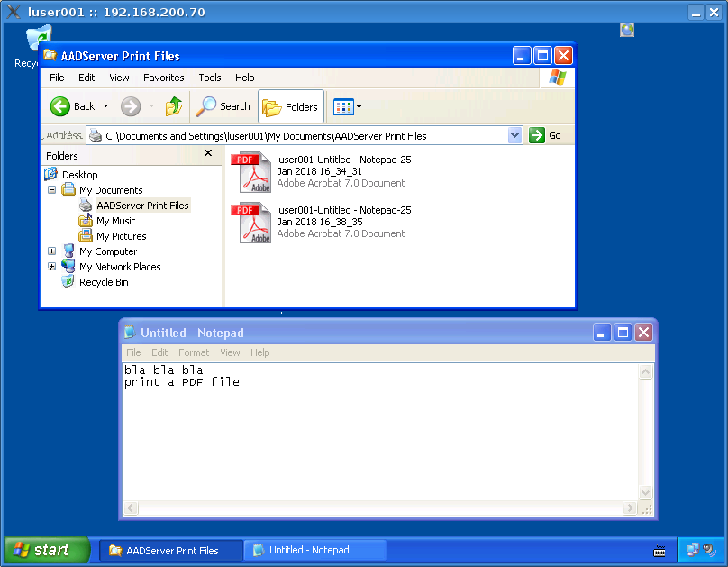This screenshot has width=728, height=567.
Task: Expand the My Computer tree node
Action: (x=52, y=251)
